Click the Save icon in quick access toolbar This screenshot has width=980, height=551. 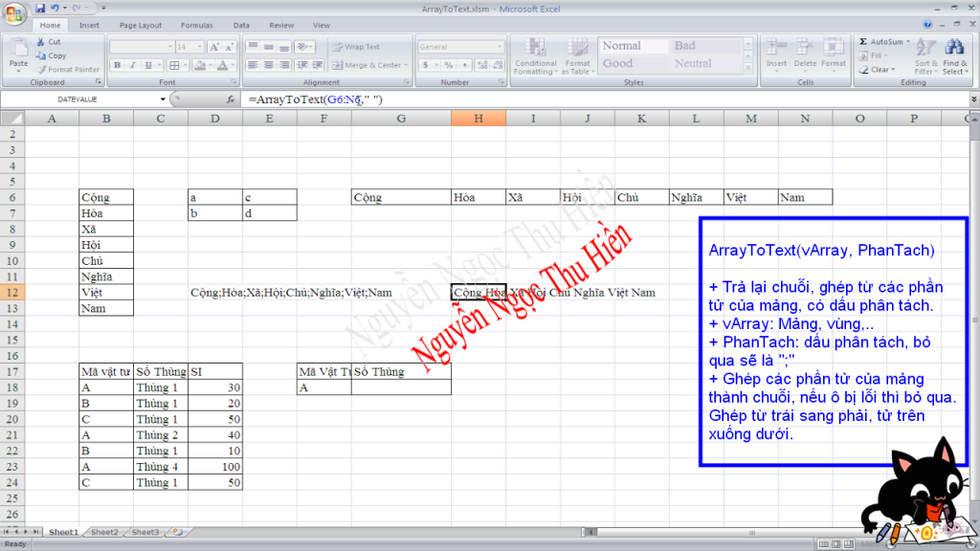click(x=40, y=8)
